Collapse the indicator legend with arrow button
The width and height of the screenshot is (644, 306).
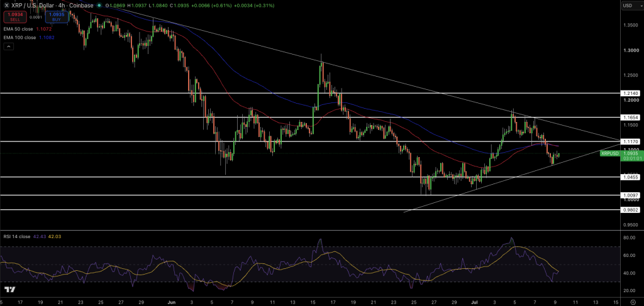(x=9, y=46)
